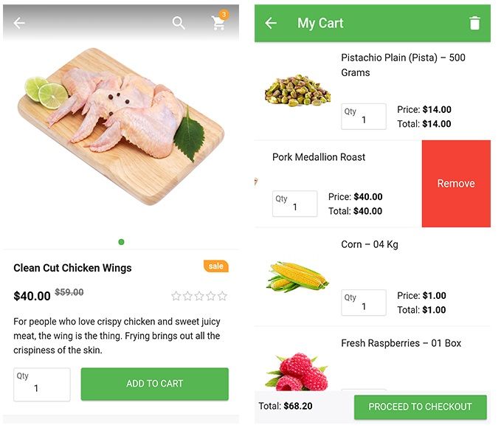Viewport: 504px width, 445px height.
Task: Edit the Pistachio quantity field
Action: 364,117
